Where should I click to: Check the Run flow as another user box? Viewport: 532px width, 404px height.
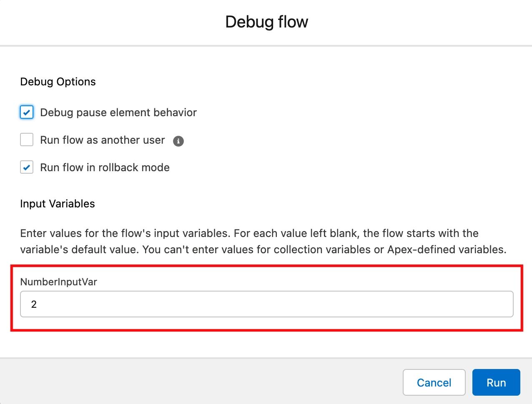tap(26, 140)
